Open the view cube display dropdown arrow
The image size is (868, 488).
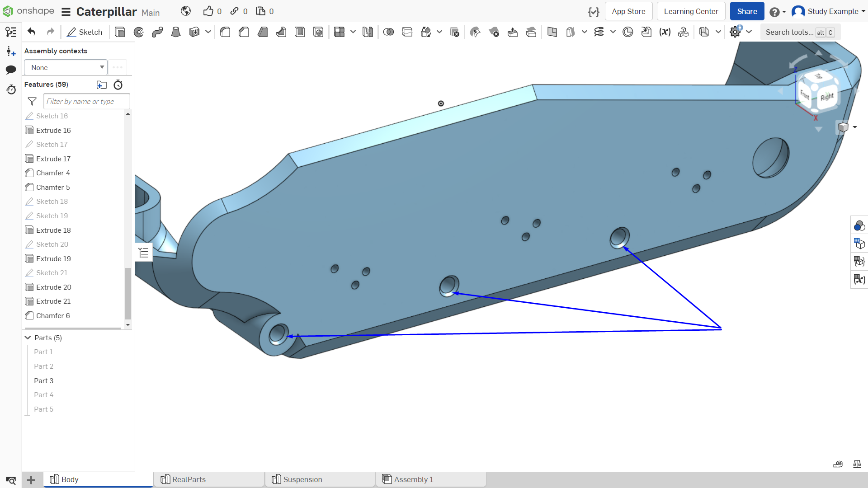point(855,127)
